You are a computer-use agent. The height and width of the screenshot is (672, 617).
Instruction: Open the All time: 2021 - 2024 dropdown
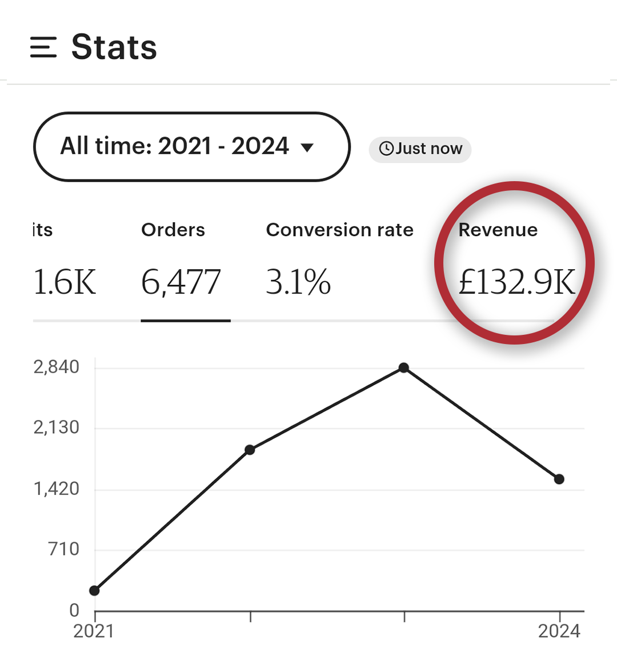[191, 147]
